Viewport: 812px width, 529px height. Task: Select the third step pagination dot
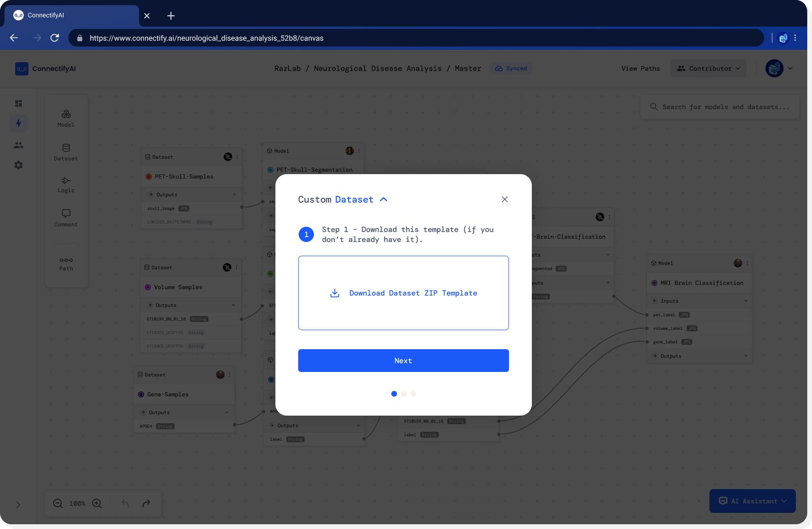click(x=413, y=394)
